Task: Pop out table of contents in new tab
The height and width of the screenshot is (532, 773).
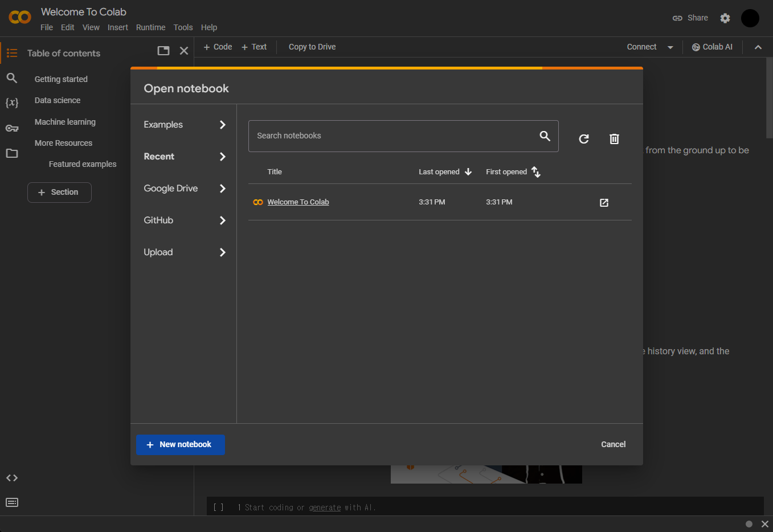Action: pos(163,51)
